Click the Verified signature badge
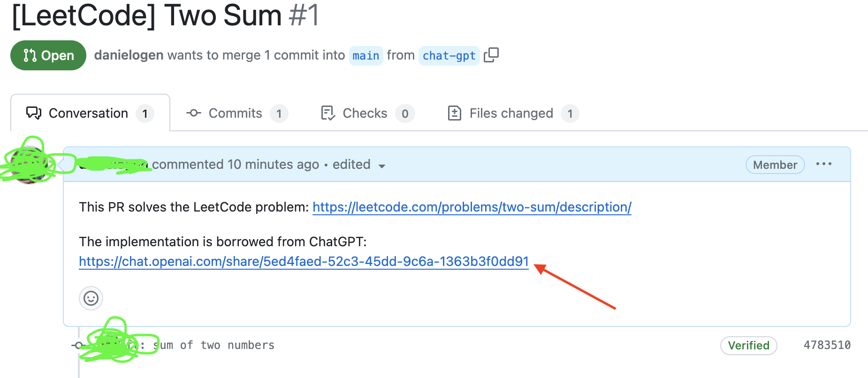Screen dimensions: 868x378 pos(748,346)
